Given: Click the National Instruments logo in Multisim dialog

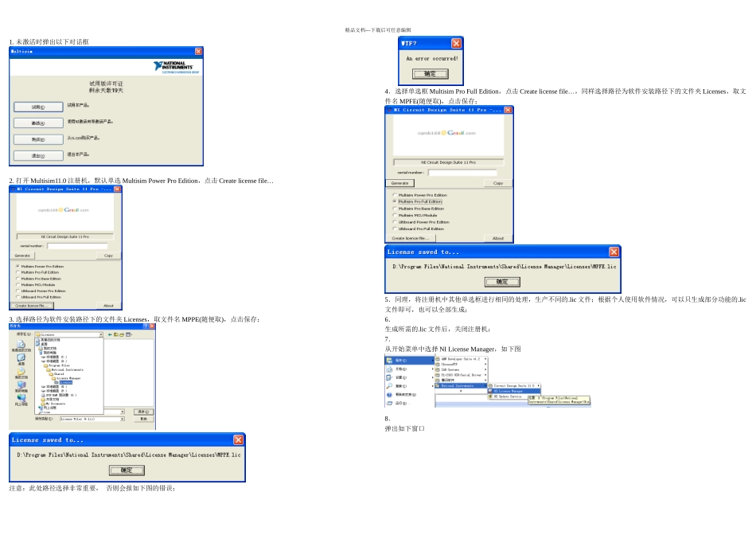Looking at the screenshot, I should [176, 67].
